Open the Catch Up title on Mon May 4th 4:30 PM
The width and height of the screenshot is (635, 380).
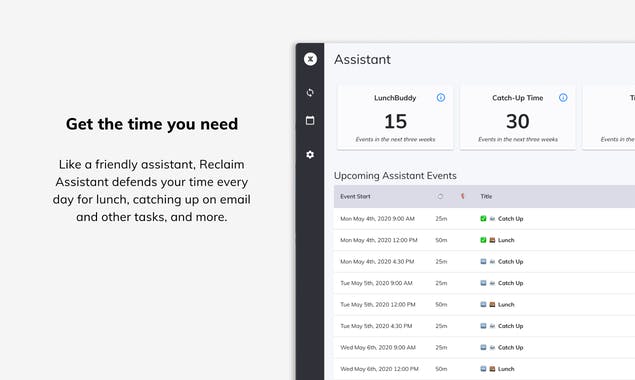[x=511, y=262]
